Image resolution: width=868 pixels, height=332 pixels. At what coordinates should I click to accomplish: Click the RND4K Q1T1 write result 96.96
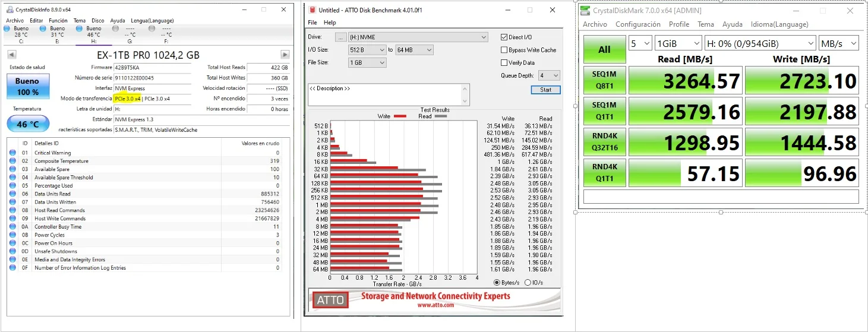tap(802, 173)
